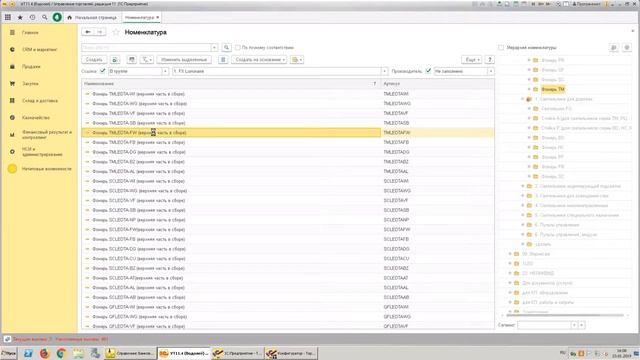Open НСИ и администрирование section

tap(39, 152)
